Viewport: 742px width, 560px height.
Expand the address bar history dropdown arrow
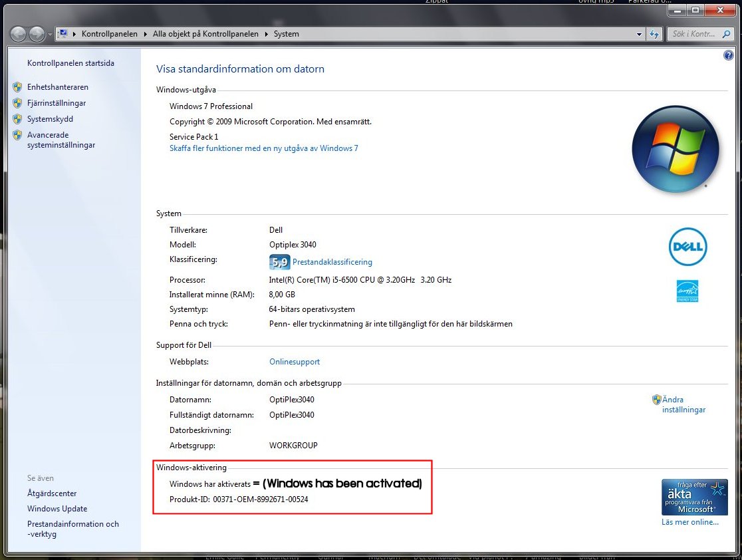[640, 34]
